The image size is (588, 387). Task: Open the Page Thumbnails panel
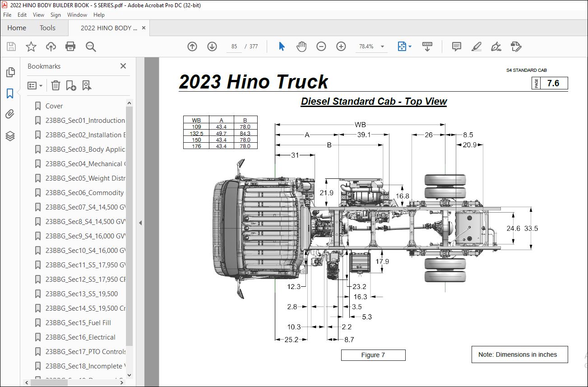pos(10,72)
